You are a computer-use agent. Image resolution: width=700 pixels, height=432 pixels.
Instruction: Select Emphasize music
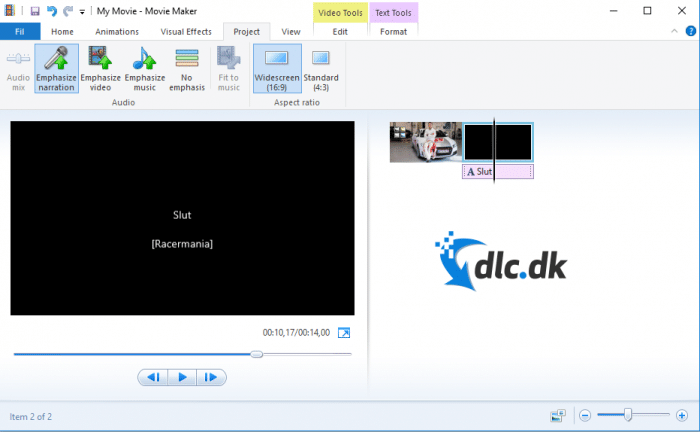[x=145, y=69]
